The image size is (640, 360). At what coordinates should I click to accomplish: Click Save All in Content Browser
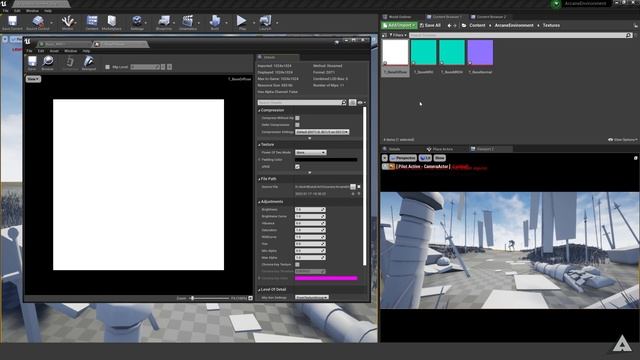click(430, 25)
